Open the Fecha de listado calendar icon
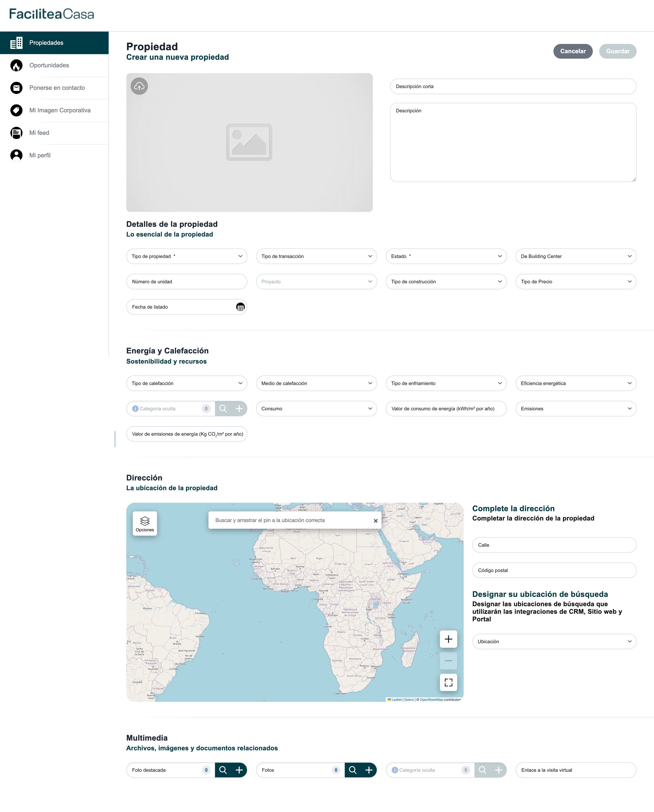The height and width of the screenshot is (812, 654). (240, 307)
